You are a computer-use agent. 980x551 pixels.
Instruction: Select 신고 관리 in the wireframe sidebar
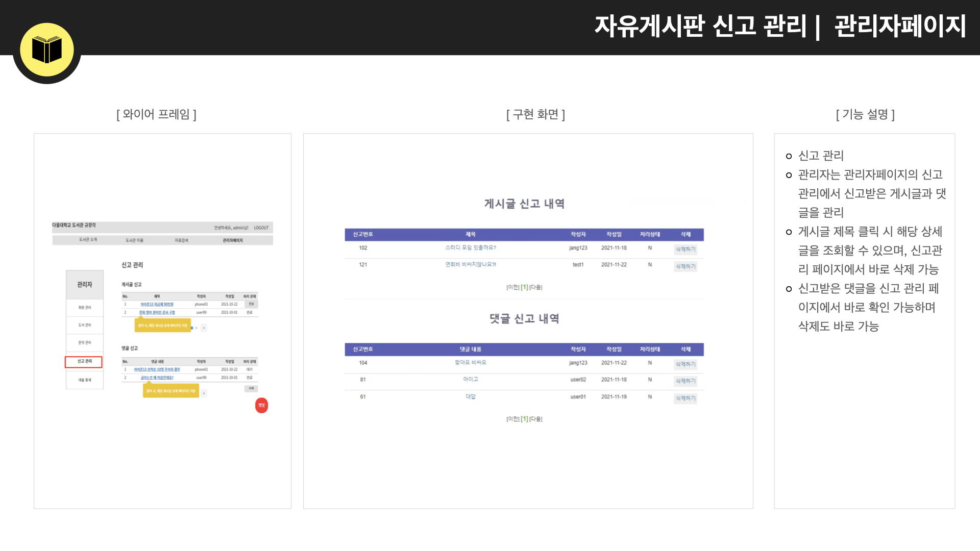click(x=84, y=362)
